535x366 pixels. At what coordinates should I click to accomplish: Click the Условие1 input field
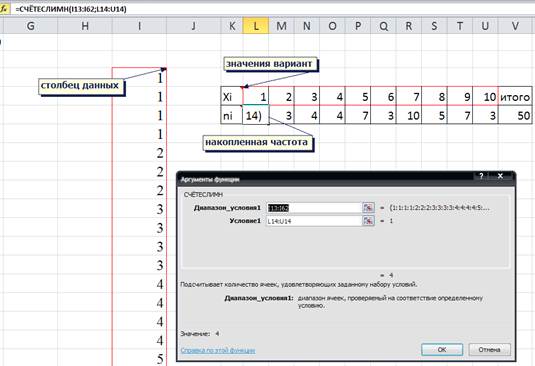314,221
